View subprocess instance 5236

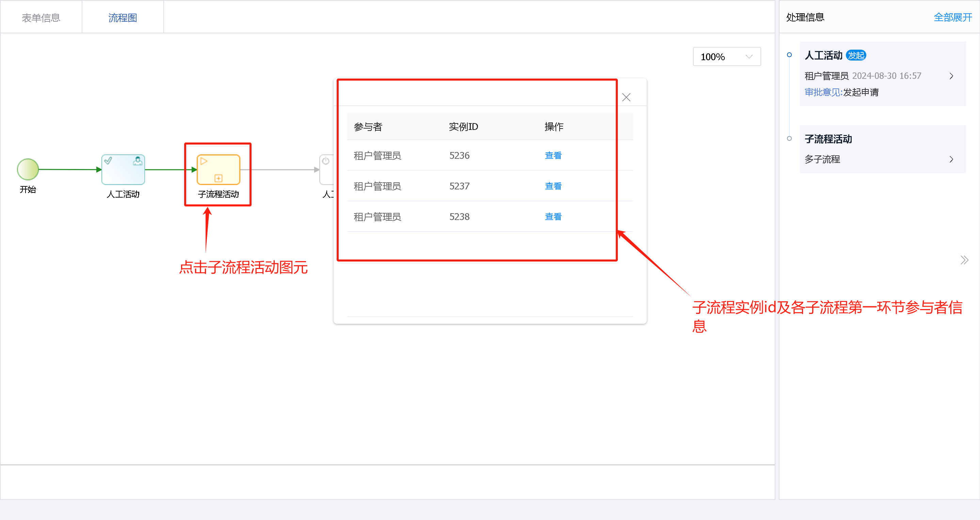tap(553, 155)
